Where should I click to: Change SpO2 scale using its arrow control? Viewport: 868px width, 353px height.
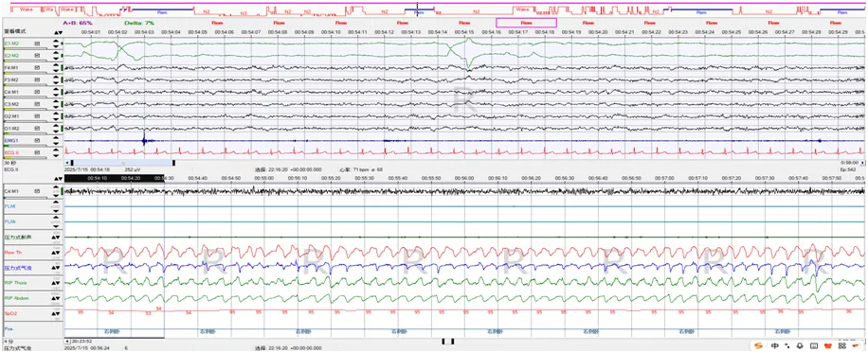pos(57,313)
